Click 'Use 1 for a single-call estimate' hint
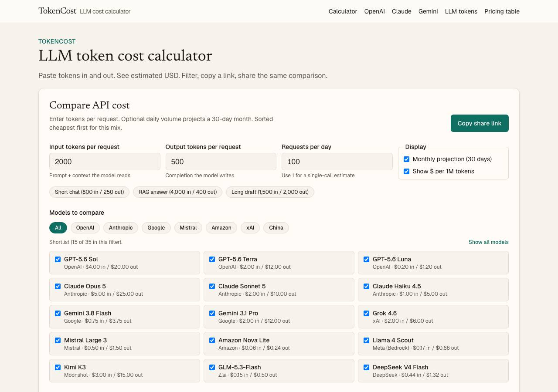 pos(318,176)
